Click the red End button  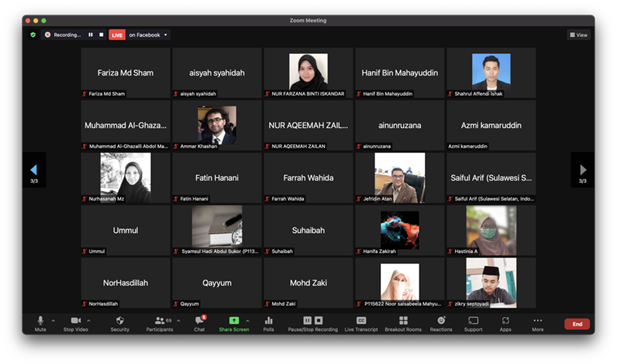coord(576,324)
